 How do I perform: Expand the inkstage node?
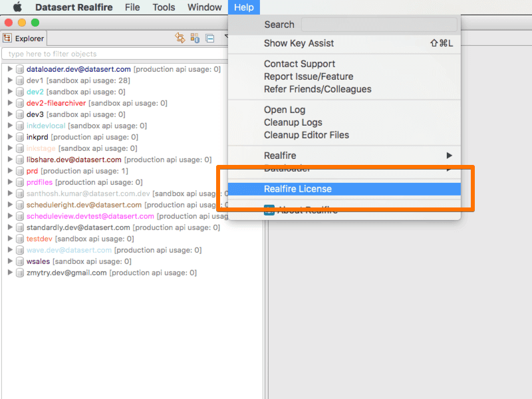tap(10, 148)
